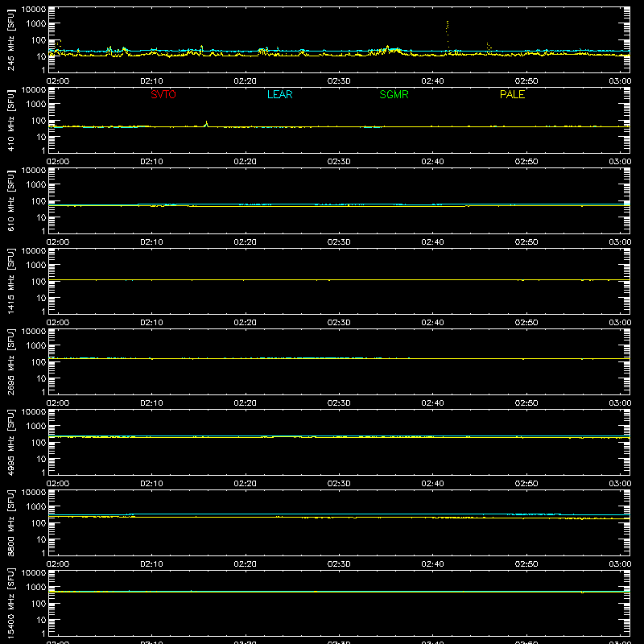
Task: Select the 2695 MHz [SFU] axis title
Action: (x=10, y=361)
